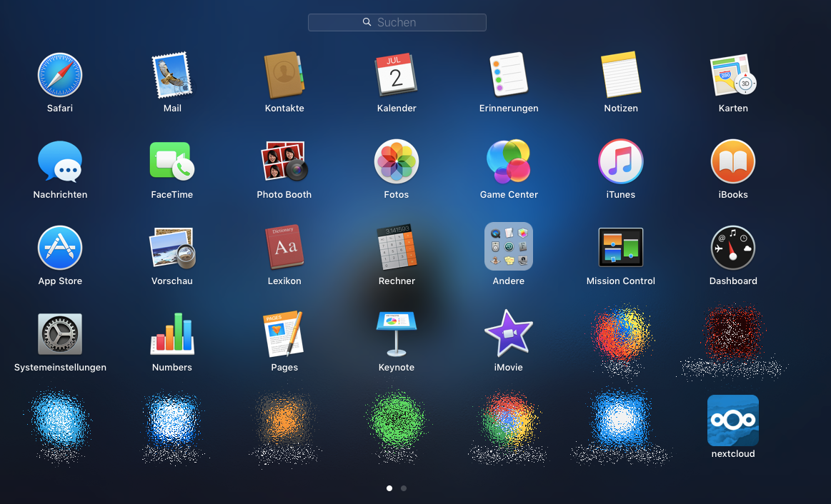Open Kontakte address book

[284, 75]
